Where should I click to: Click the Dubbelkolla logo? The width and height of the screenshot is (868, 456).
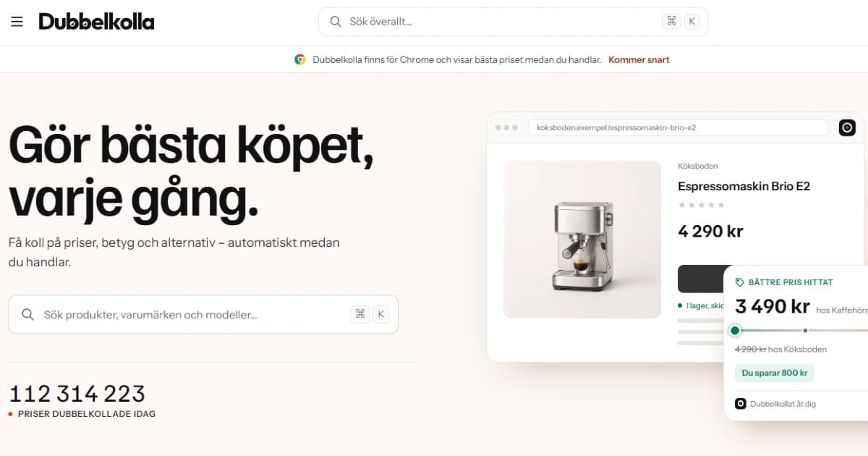tap(96, 22)
